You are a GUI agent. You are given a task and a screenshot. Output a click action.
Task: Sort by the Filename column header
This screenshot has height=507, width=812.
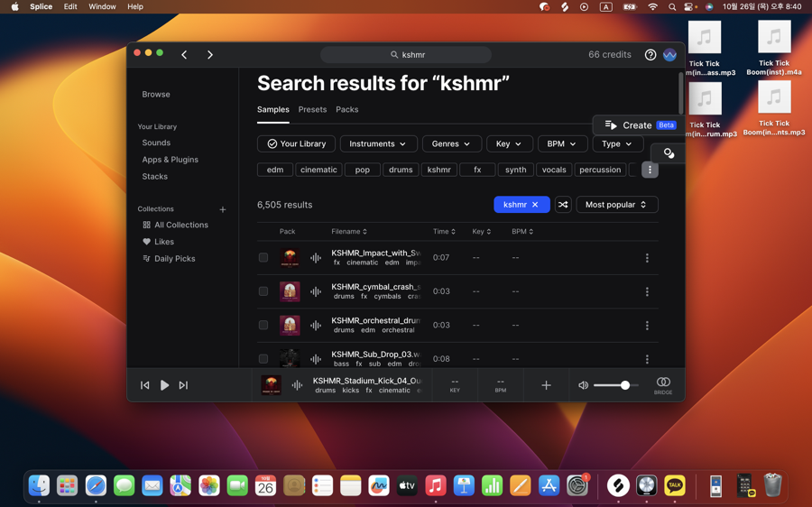click(349, 232)
